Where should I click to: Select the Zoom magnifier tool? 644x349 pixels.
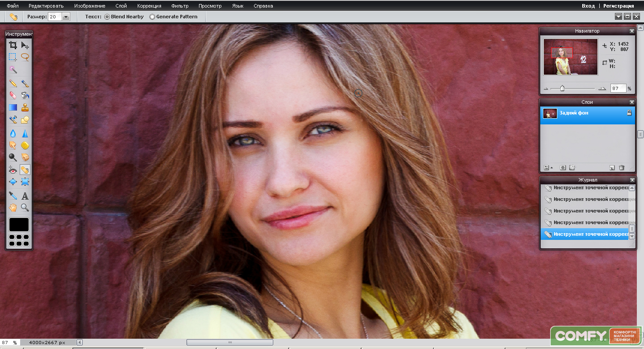click(x=25, y=208)
